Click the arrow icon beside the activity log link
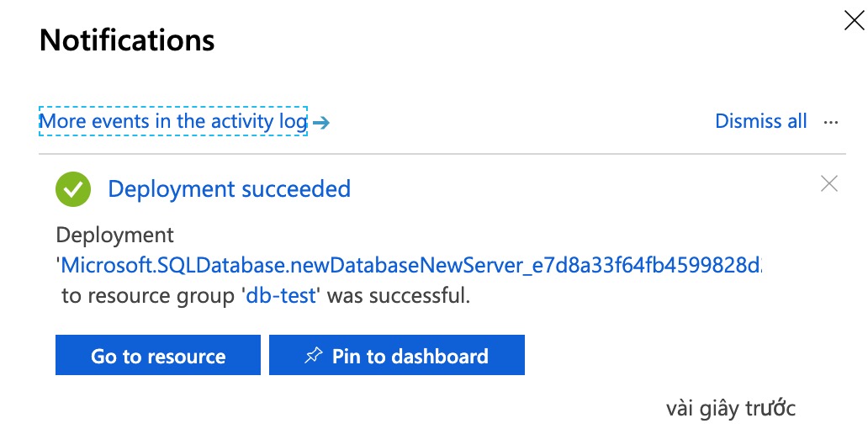This screenshot has height=434, width=868. point(320,123)
